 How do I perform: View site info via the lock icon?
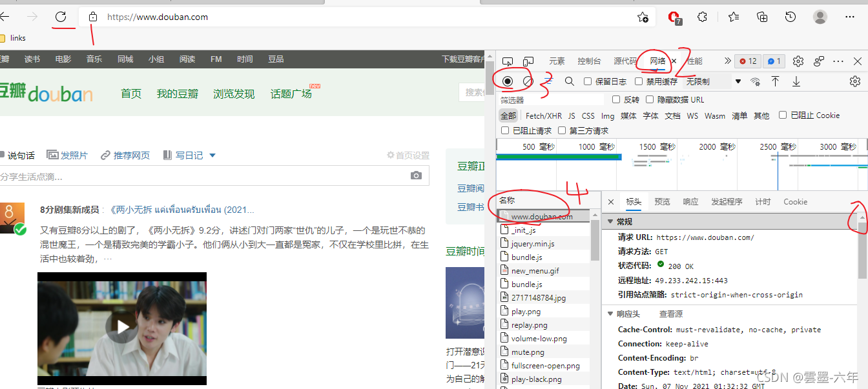pos(93,17)
